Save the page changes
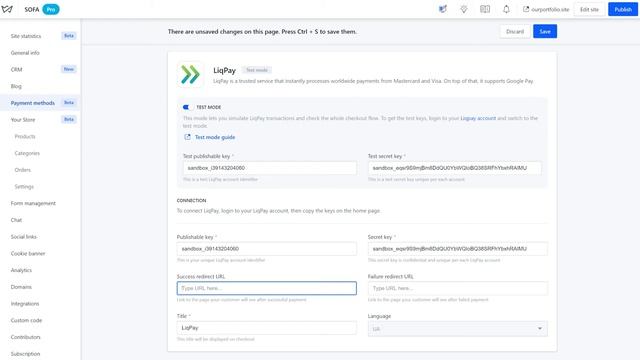The image size is (640, 360). (545, 31)
